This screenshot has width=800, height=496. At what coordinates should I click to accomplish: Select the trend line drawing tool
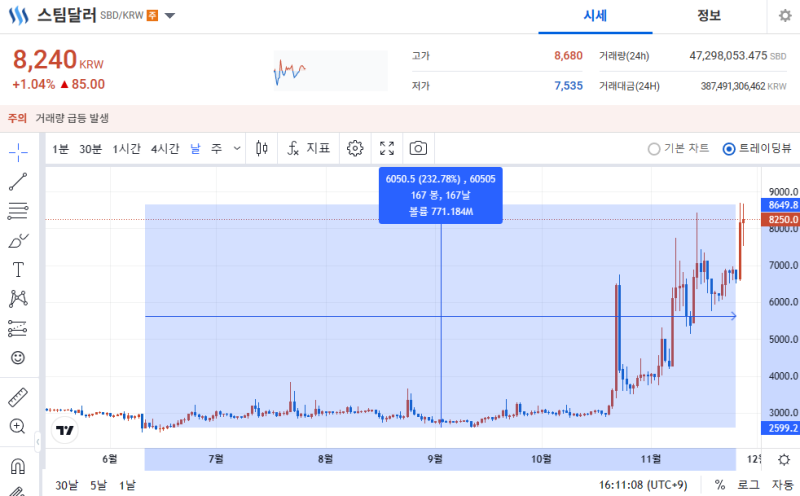(x=18, y=182)
